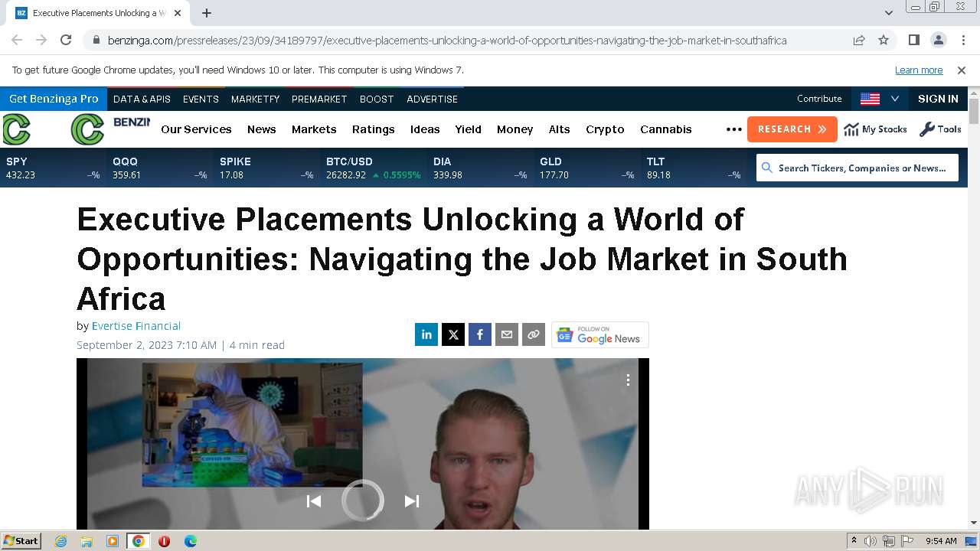Toggle browser side panel
Screen dimensions: 980x551
[x=913, y=40]
